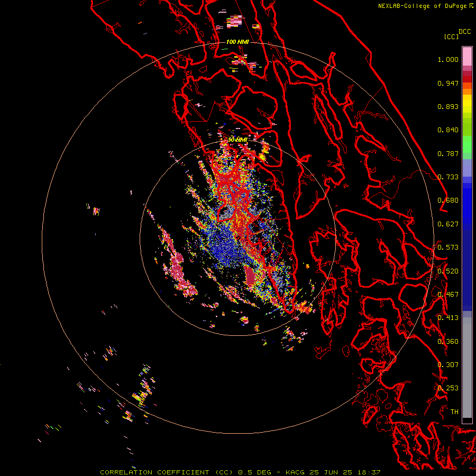Image resolution: width=476 pixels, height=476 pixels.
Task: Click the Correlation Coefficient KACG caption text
Action: pos(240,472)
